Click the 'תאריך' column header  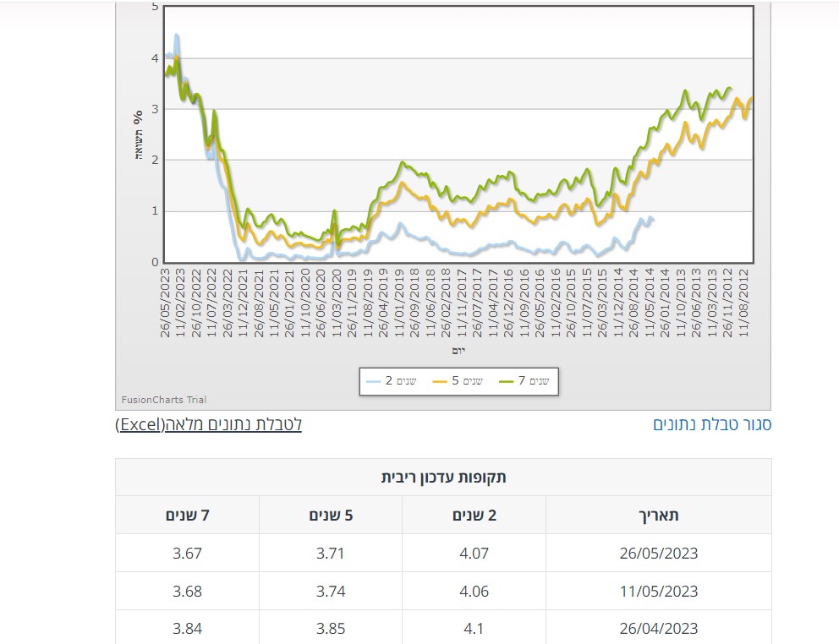(x=659, y=515)
